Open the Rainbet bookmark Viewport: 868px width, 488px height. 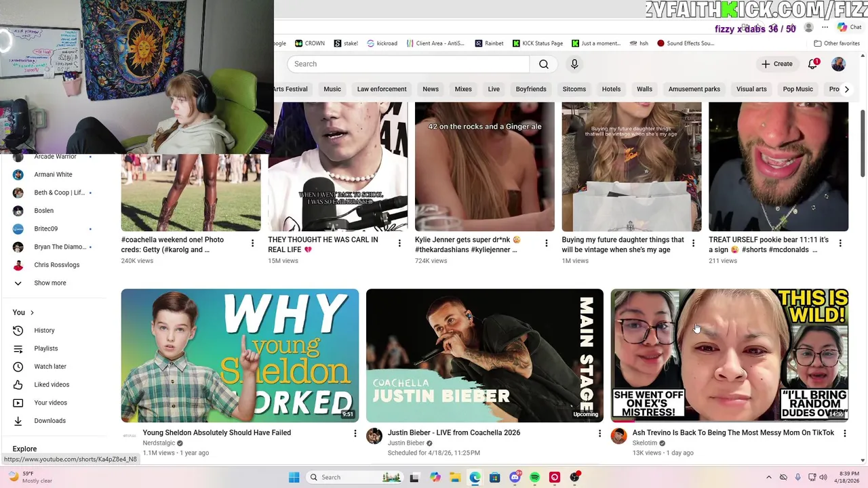pos(489,43)
